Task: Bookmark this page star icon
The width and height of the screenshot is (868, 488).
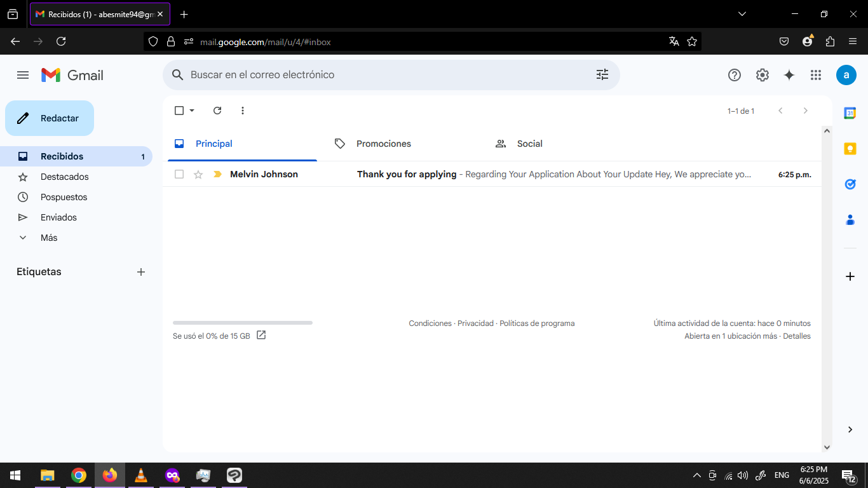Action: 692,41
